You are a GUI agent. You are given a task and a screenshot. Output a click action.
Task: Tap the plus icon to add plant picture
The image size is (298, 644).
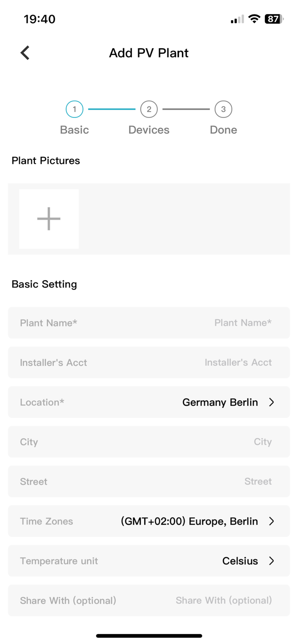49,219
